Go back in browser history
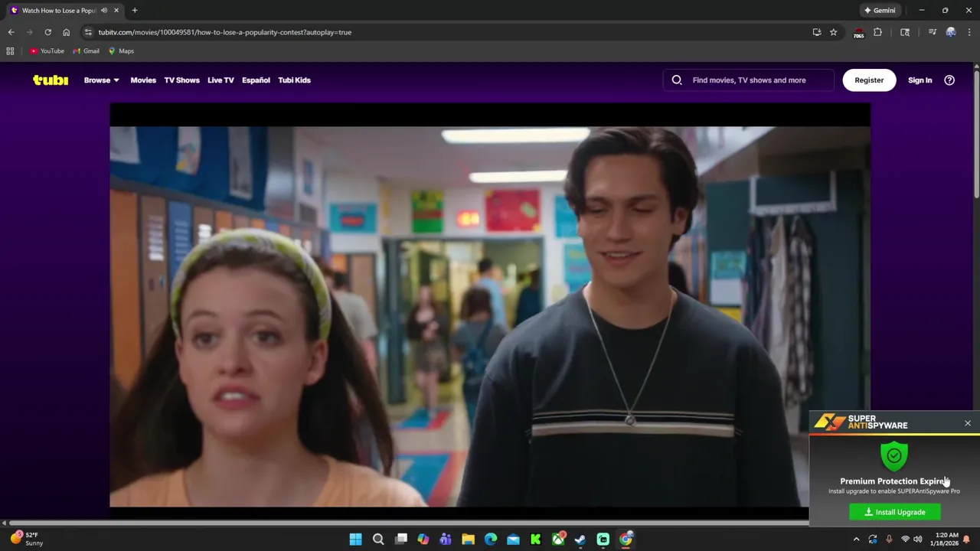The height and width of the screenshot is (551, 980). coord(11,32)
